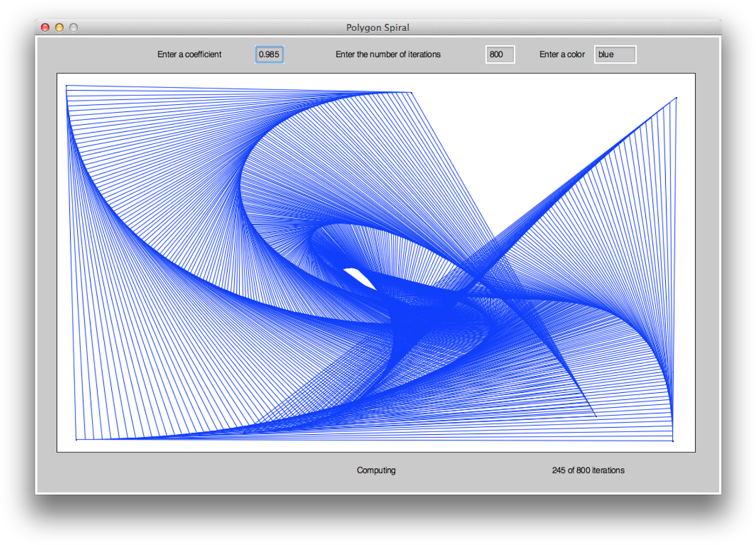
Task: Click the polygon's bottom-left corner vertex
Action: 76,439
